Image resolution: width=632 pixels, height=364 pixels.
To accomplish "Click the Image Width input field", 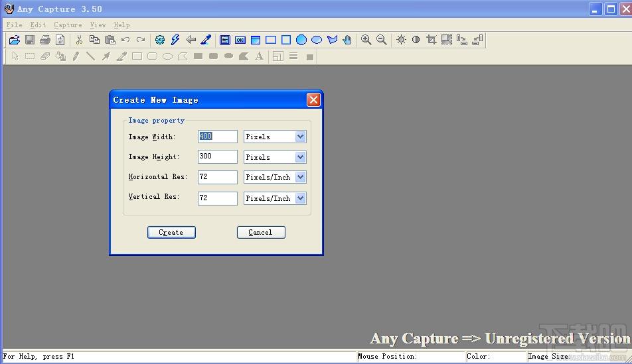I will [218, 137].
